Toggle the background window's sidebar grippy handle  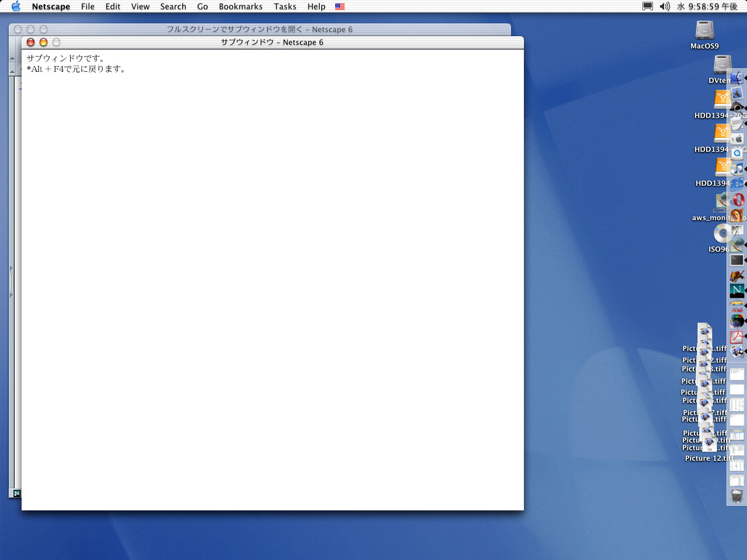pos(11,282)
